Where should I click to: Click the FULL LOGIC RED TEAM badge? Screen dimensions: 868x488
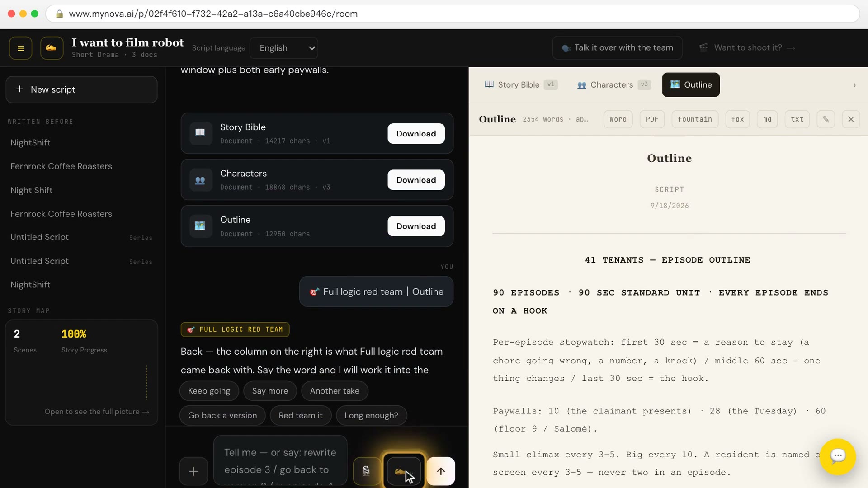click(x=235, y=329)
